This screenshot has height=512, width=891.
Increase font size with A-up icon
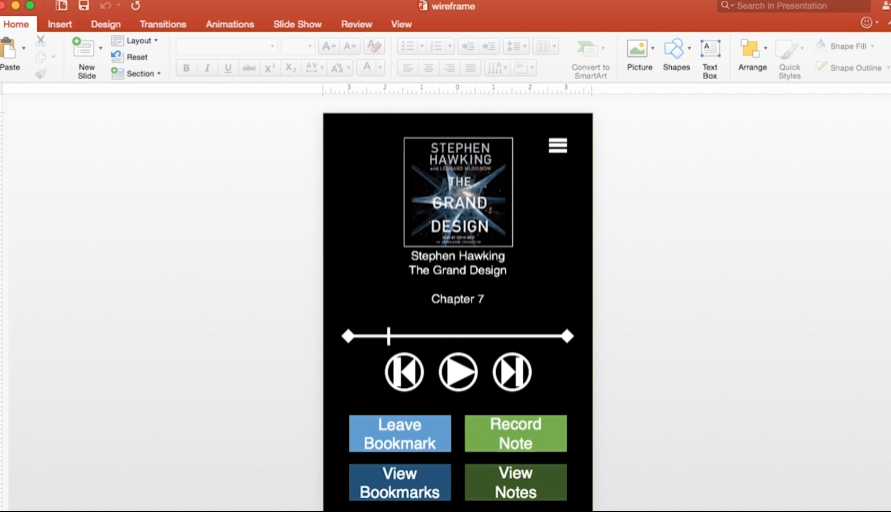click(x=328, y=47)
